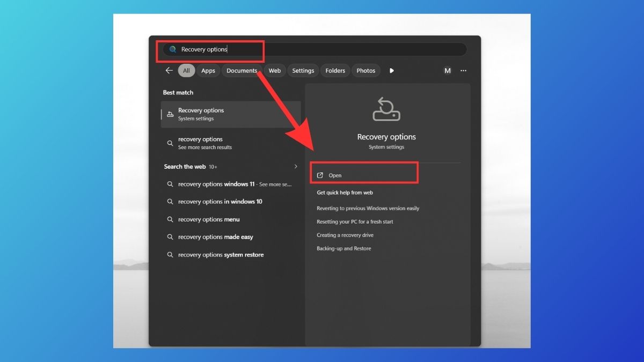Click 'Get quick help from web' heading
The height and width of the screenshot is (362, 644).
click(x=345, y=193)
